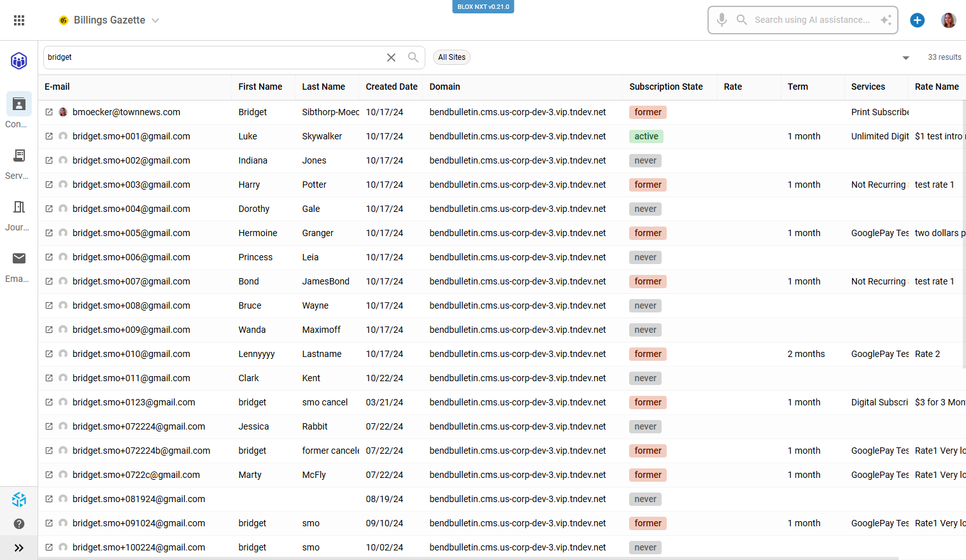This screenshot has width=966, height=560.
Task: Open the Journal sidebar section
Action: (x=19, y=214)
